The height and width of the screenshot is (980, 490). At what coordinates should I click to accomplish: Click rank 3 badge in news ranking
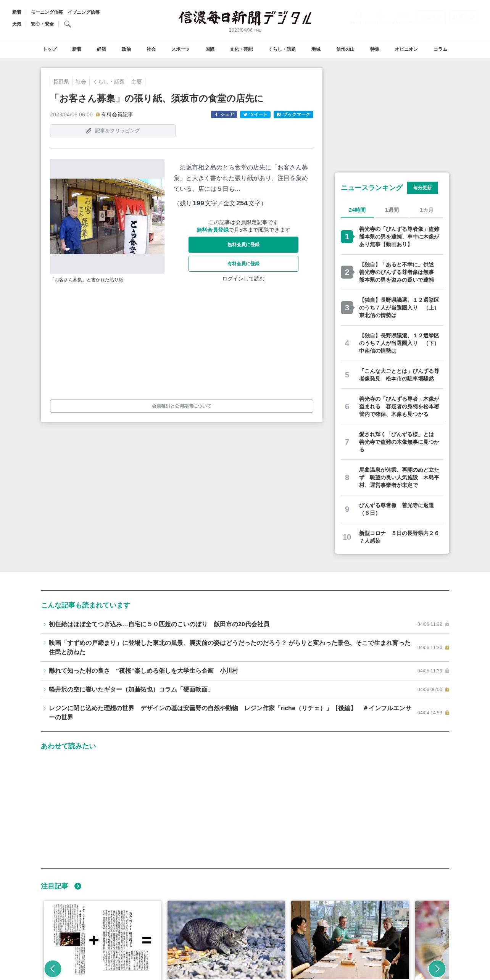tap(347, 308)
